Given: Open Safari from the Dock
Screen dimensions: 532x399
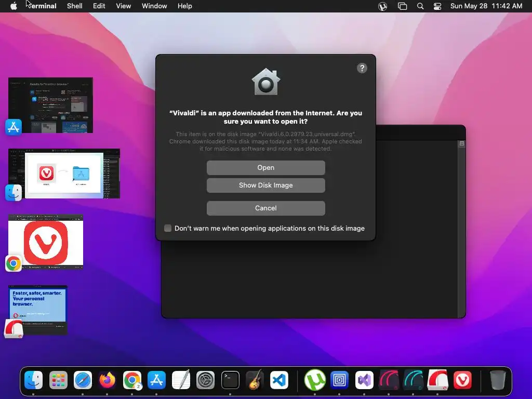Looking at the screenshot, I should point(83,380).
